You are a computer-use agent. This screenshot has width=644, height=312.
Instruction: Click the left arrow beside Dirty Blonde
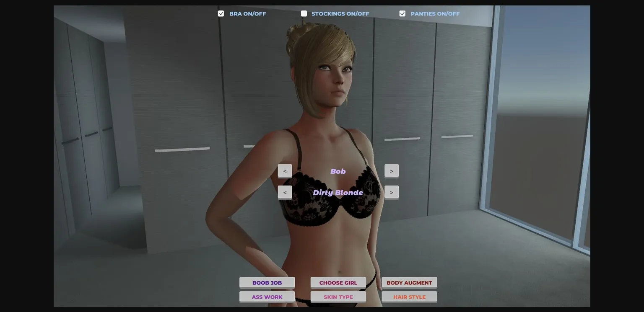coord(285,192)
